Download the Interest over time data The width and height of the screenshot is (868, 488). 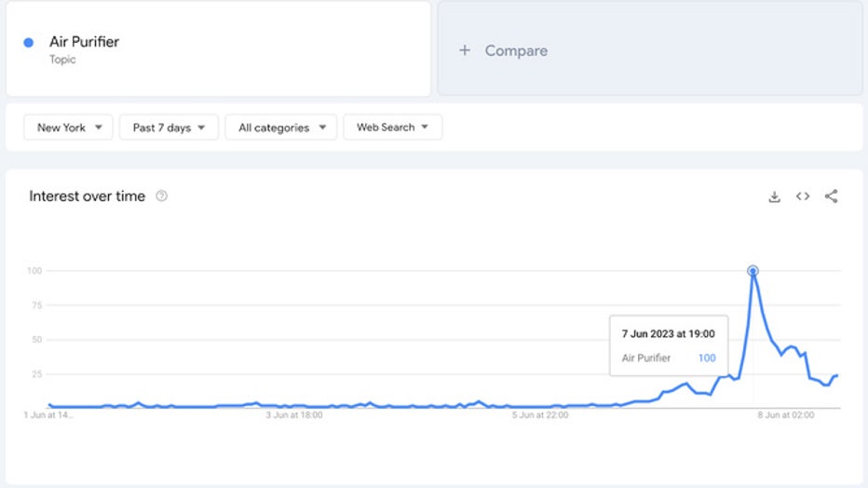[774, 197]
